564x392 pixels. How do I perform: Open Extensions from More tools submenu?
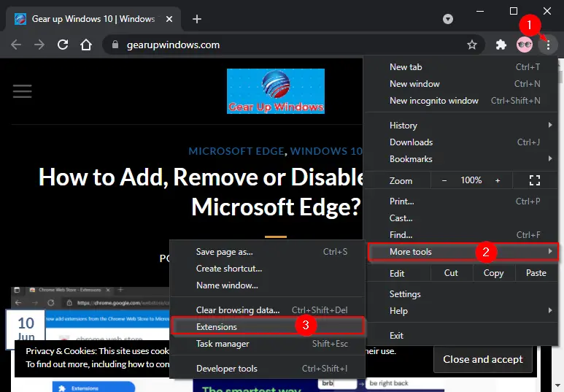point(267,327)
